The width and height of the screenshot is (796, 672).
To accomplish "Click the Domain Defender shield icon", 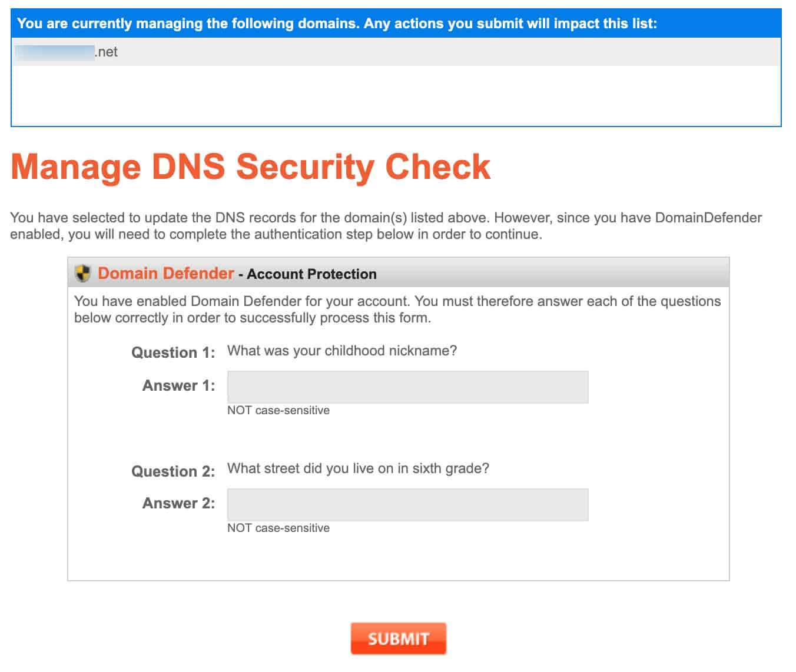I will [83, 273].
